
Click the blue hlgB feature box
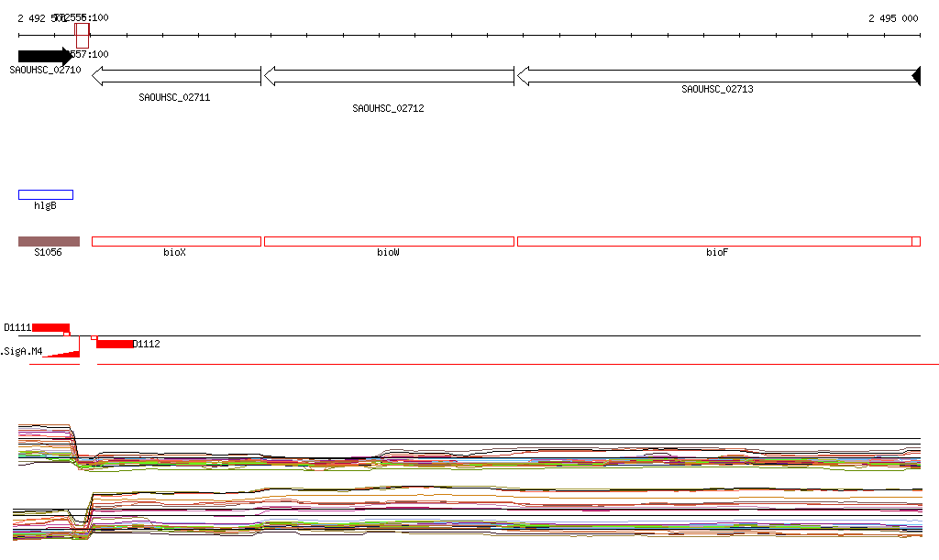click(46, 194)
